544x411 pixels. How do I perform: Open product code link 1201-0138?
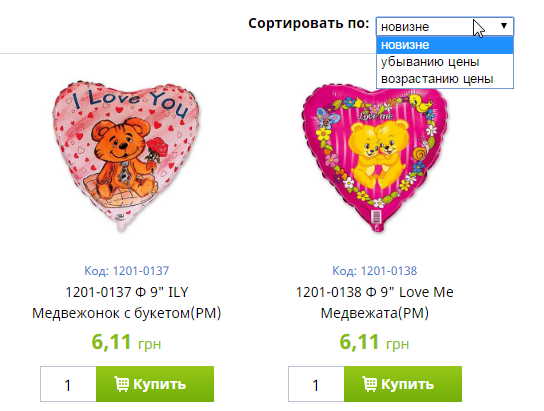(x=375, y=271)
